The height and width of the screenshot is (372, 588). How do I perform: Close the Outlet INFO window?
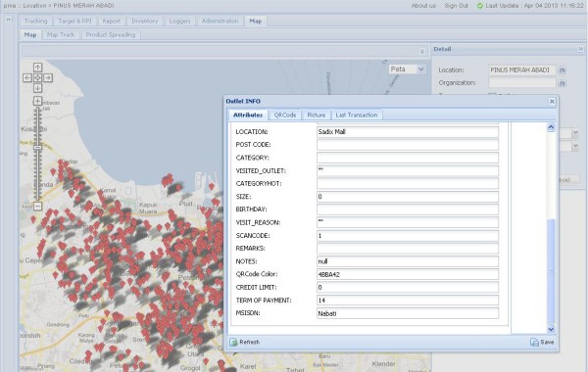coord(552,101)
